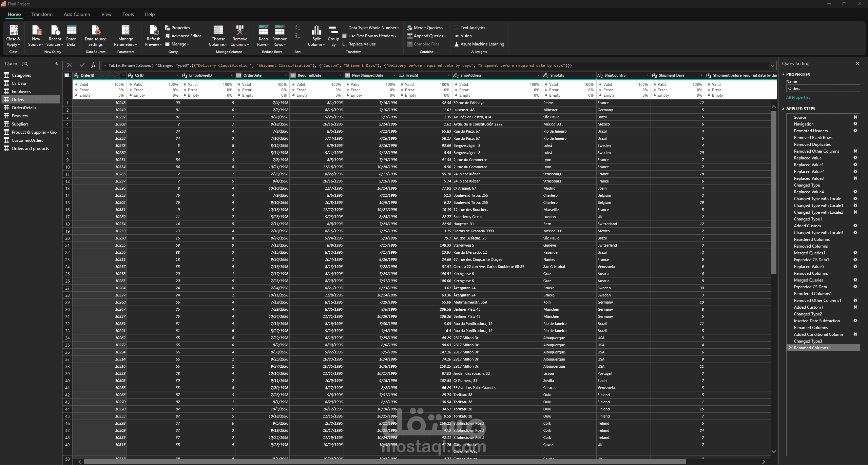Open the Add Column tab
Screen dimensions: 868x465
click(77, 14)
